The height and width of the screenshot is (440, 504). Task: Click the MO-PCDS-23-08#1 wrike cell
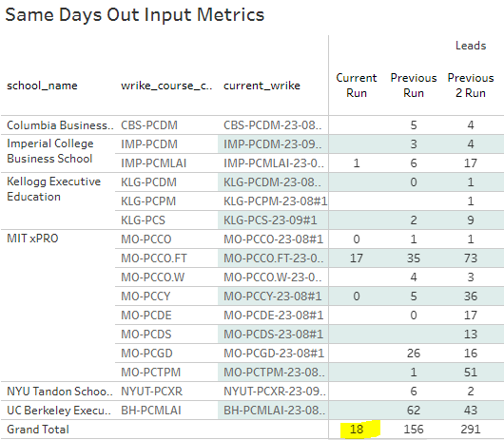pos(274,335)
